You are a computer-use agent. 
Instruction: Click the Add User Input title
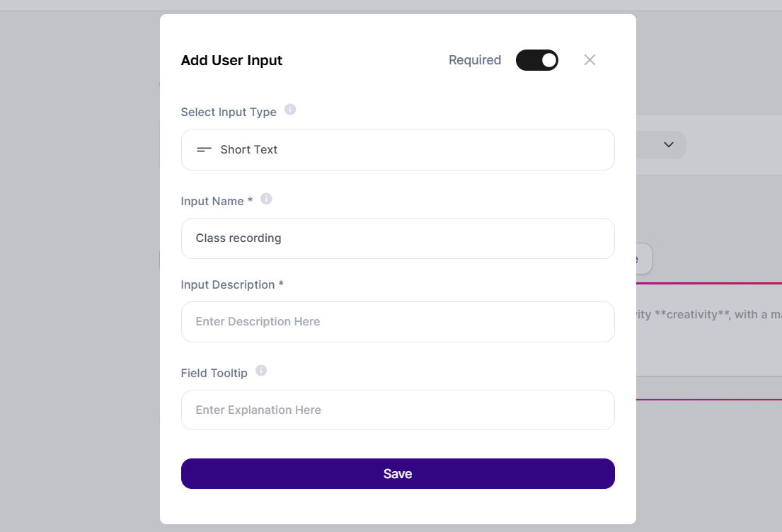(231, 60)
